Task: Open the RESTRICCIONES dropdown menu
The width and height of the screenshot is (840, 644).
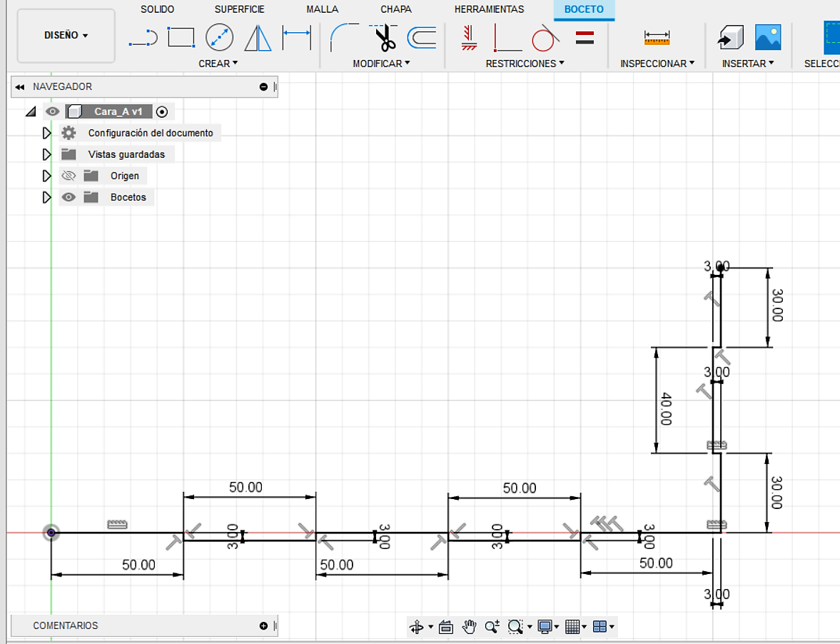Action: pyautogui.click(x=525, y=64)
